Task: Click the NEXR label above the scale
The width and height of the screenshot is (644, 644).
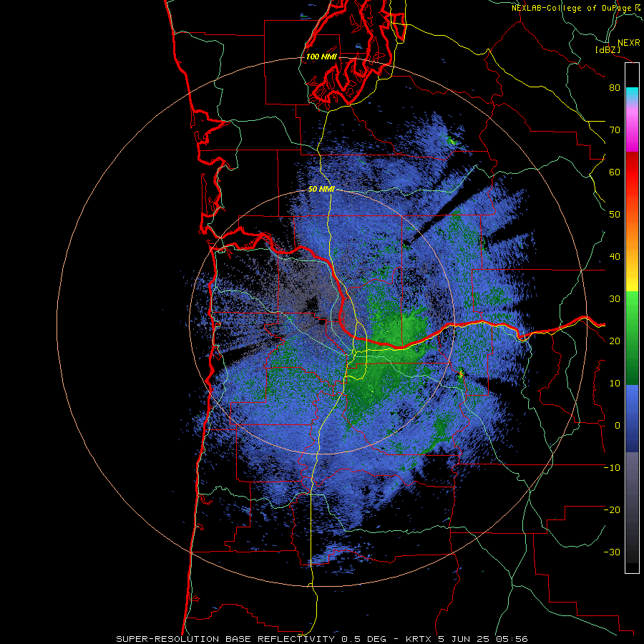Action: pyautogui.click(x=628, y=43)
